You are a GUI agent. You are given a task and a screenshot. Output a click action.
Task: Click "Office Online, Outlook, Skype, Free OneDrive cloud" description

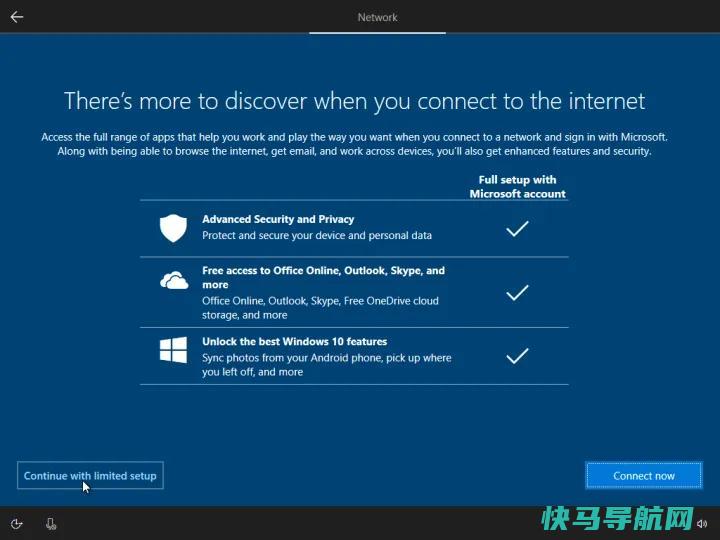[x=320, y=308]
